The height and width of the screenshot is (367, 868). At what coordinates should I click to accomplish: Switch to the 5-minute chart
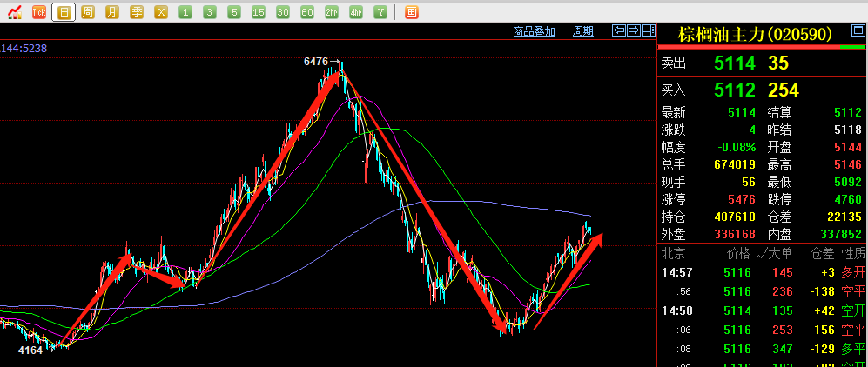point(234,11)
